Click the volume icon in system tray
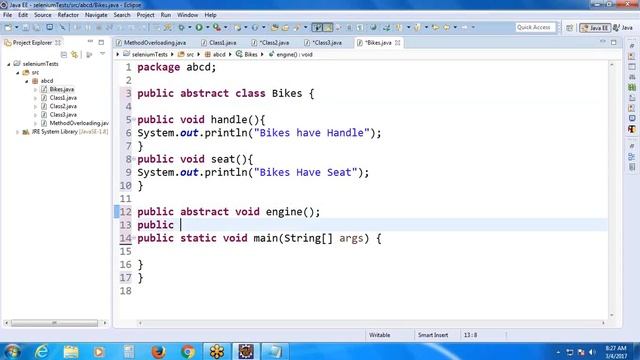 [x=592, y=352]
